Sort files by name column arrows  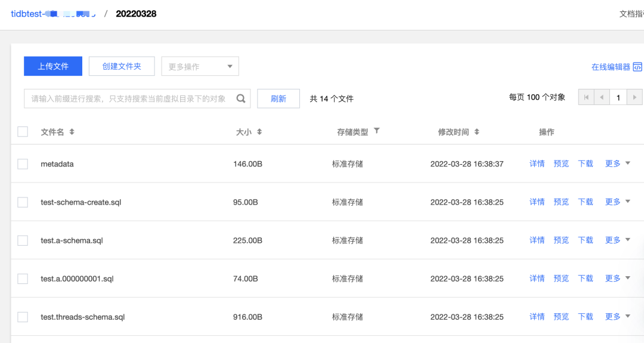click(x=72, y=132)
